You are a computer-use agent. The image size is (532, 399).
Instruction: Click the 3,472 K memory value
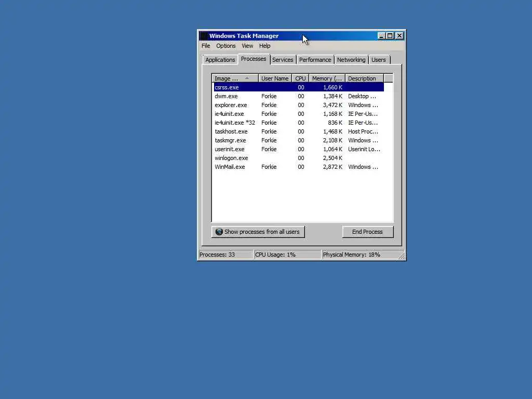tap(332, 105)
